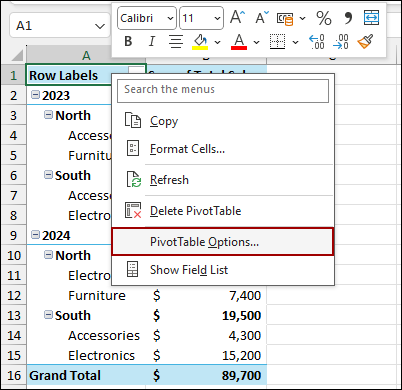402x390 pixels.
Task: Collapse North group under 2024
Action: (48, 255)
